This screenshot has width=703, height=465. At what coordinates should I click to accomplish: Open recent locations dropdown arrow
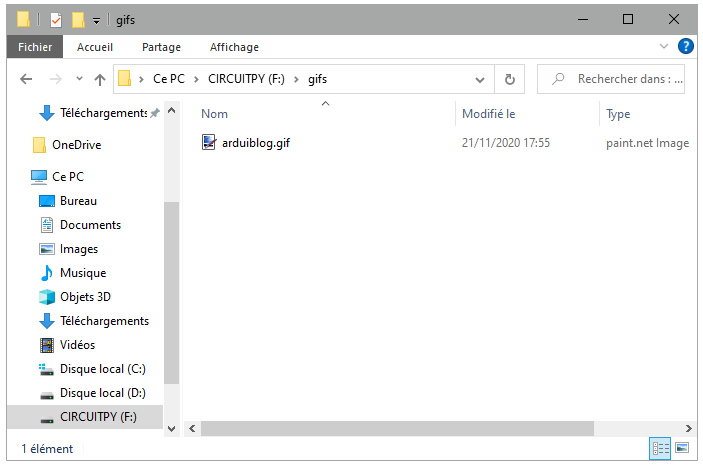(x=79, y=79)
